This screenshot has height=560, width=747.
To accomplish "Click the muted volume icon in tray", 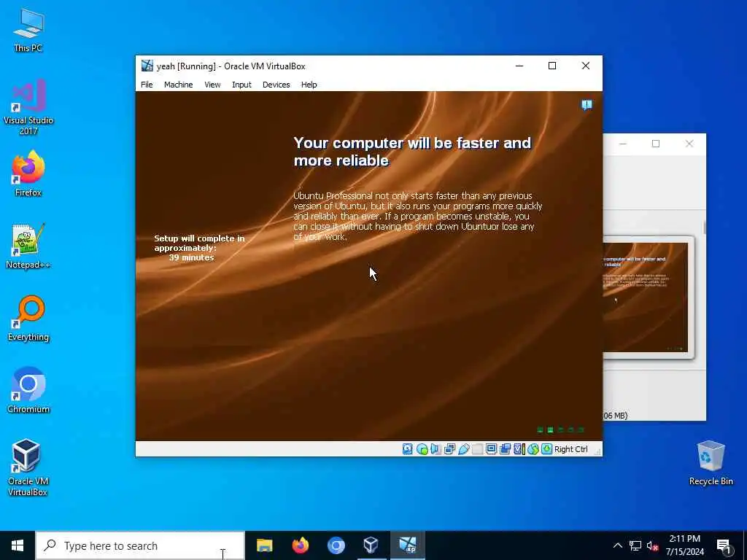I will tap(653, 546).
